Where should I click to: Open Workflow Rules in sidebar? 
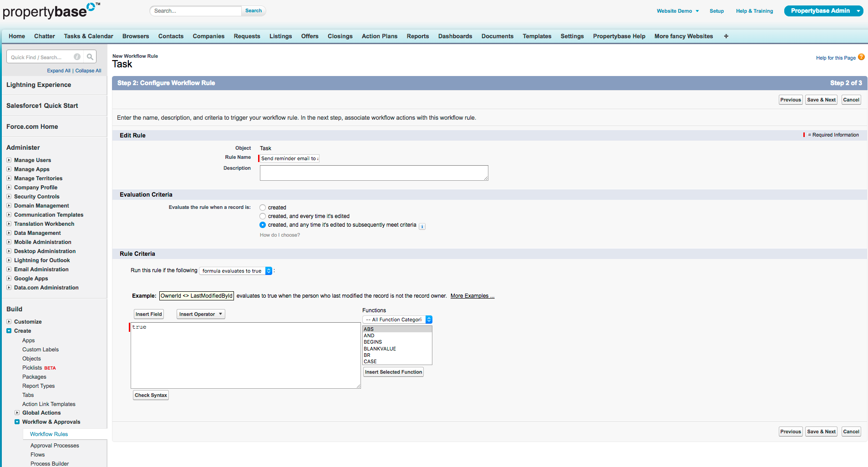[x=49, y=434]
